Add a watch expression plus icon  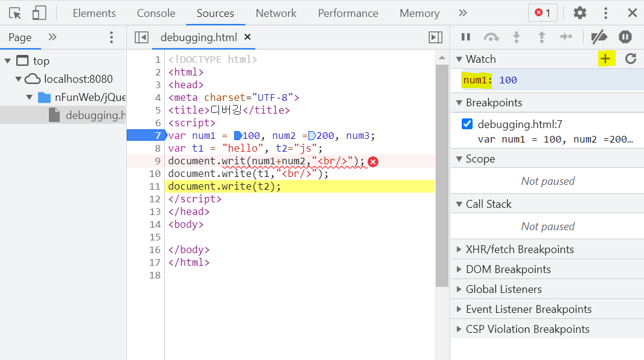[605, 59]
